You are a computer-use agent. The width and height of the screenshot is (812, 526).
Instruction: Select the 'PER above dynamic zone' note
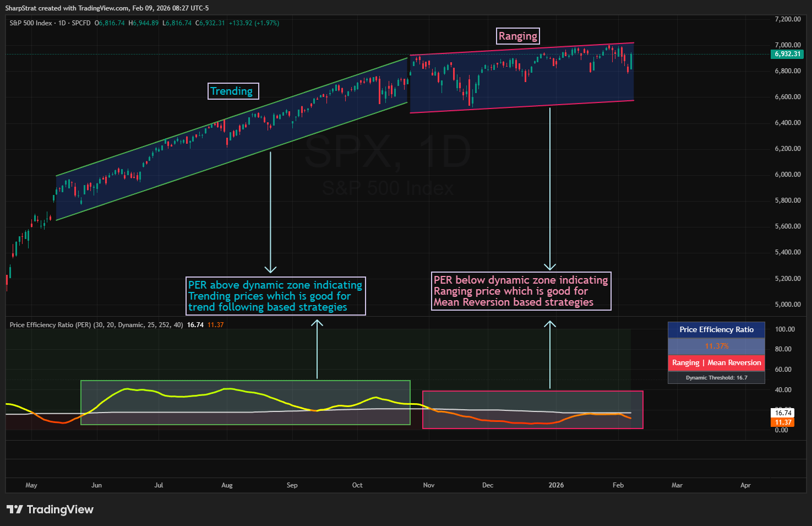[x=275, y=296]
